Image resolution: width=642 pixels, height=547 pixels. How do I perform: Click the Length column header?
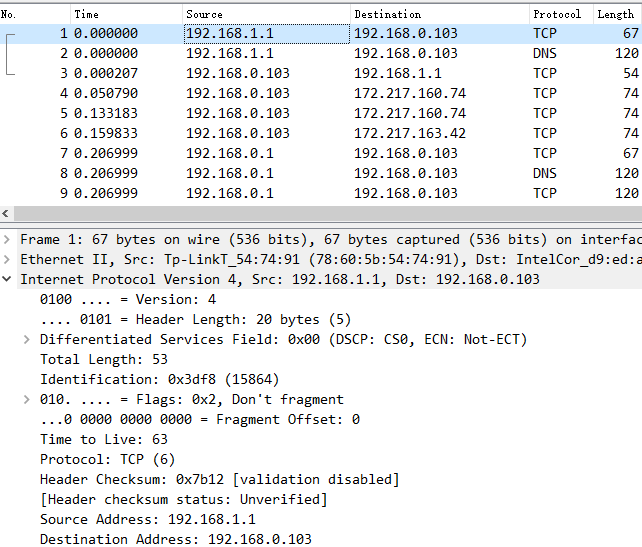pyautogui.click(x=618, y=14)
